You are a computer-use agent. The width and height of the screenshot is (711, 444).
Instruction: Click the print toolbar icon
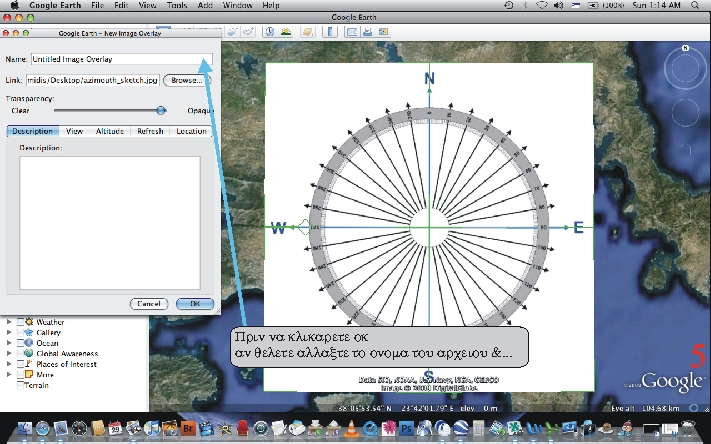pos(368,32)
